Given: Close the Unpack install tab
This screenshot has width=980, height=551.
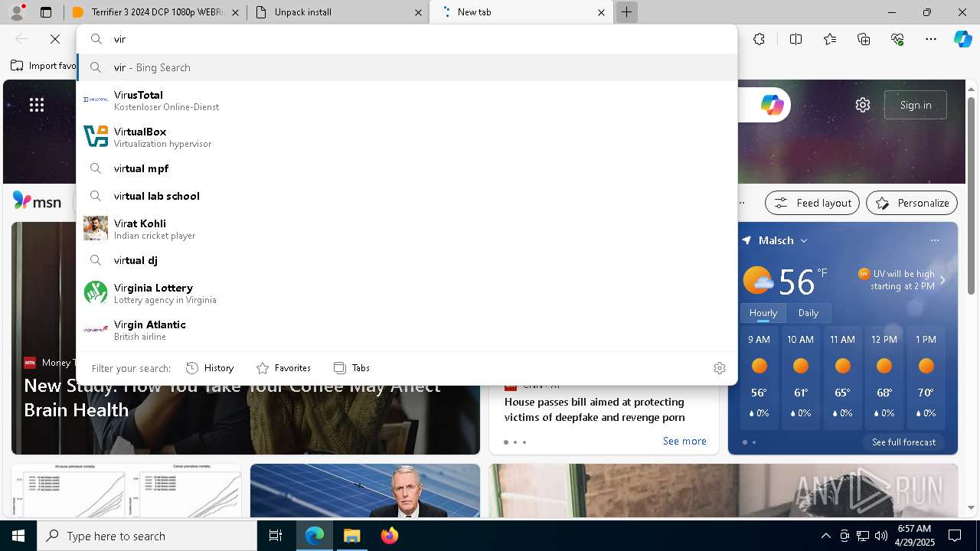Looking at the screenshot, I should (418, 12).
